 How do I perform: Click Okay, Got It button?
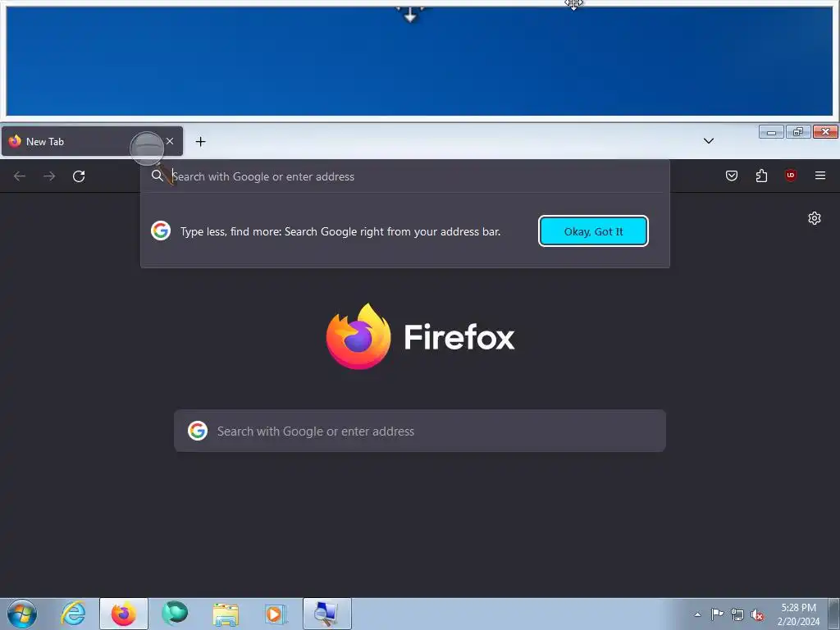tap(593, 231)
